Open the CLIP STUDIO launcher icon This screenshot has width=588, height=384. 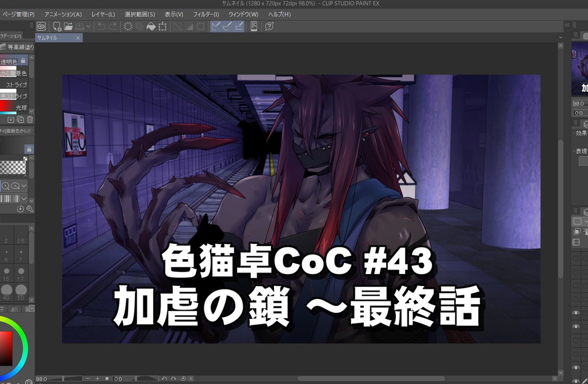(x=41, y=26)
